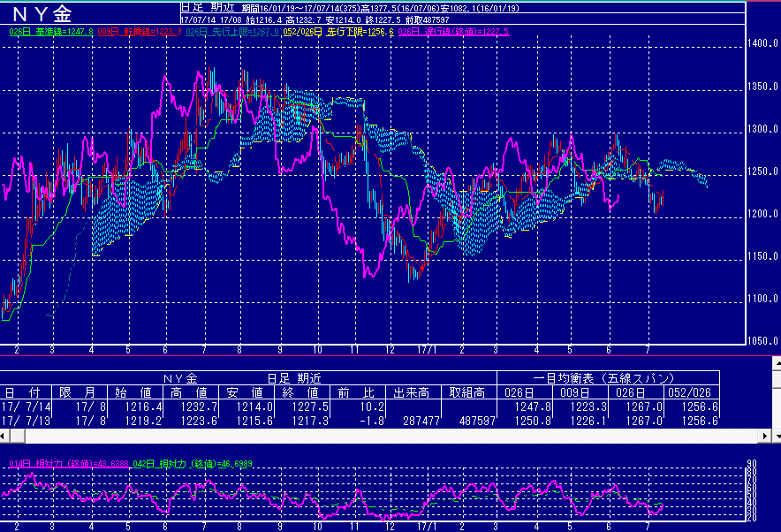Click the horizontal scrollbar left arrow
The image size is (781, 532).
[x=6, y=437]
